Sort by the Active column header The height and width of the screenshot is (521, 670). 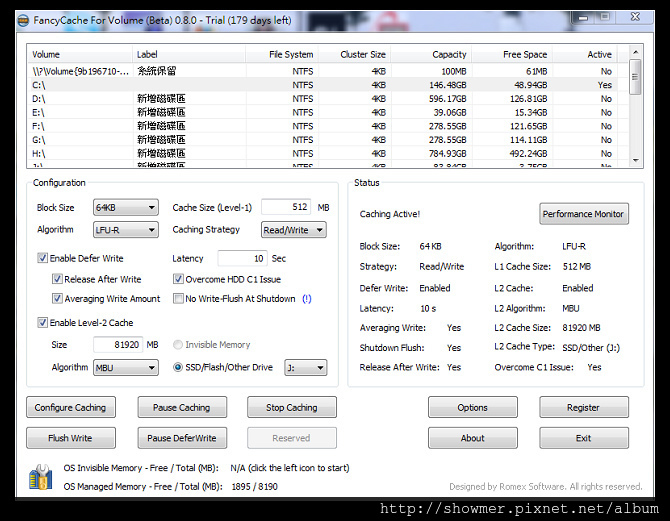click(x=585, y=54)
